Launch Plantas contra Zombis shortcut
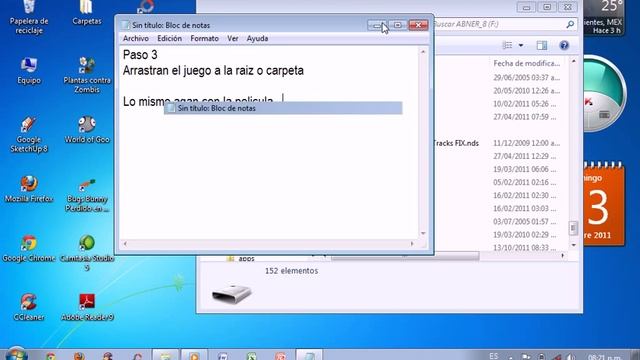The height and width of the screenshot is (360, 640). 87,75
